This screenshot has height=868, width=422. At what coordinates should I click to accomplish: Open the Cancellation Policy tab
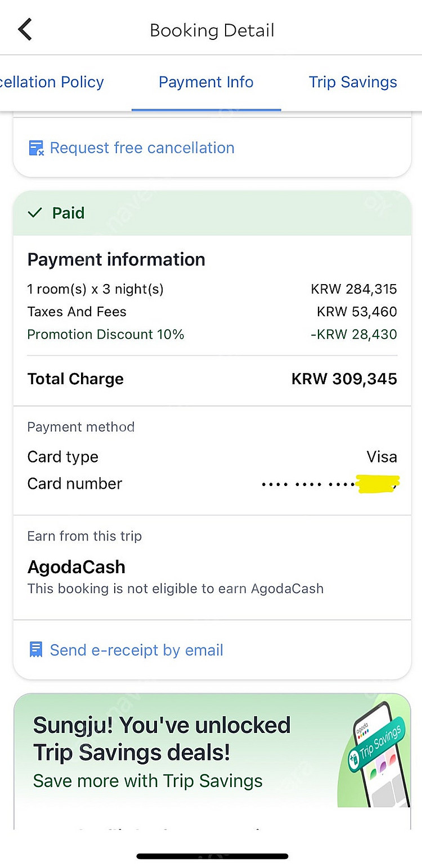(52, 82)
